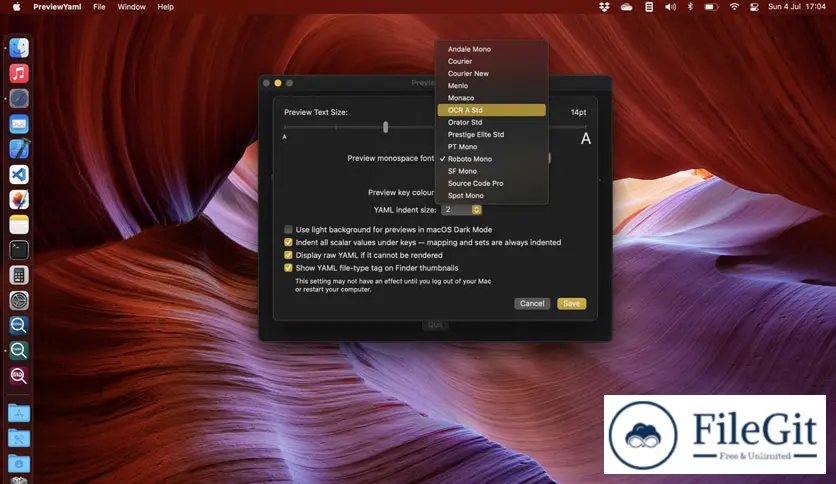Open Safari from the Dock
836x484 pixels.
pyautogui.click(x=19, y=99)
